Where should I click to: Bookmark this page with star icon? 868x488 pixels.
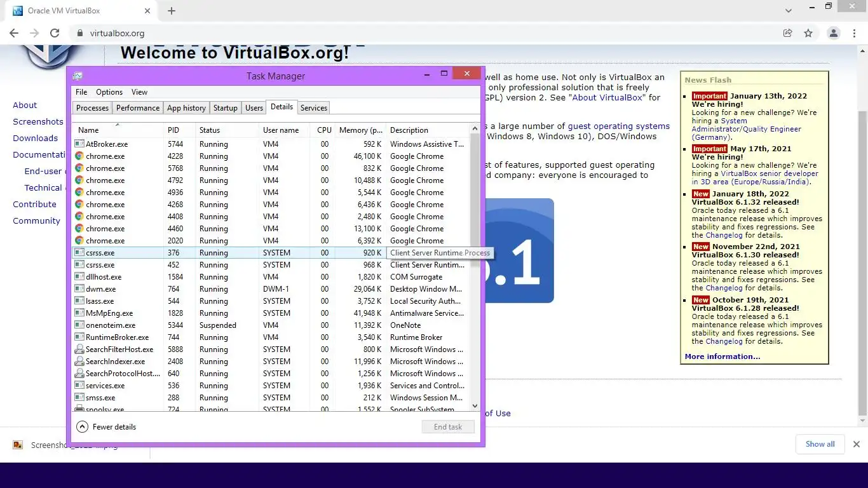coord(808,33)
